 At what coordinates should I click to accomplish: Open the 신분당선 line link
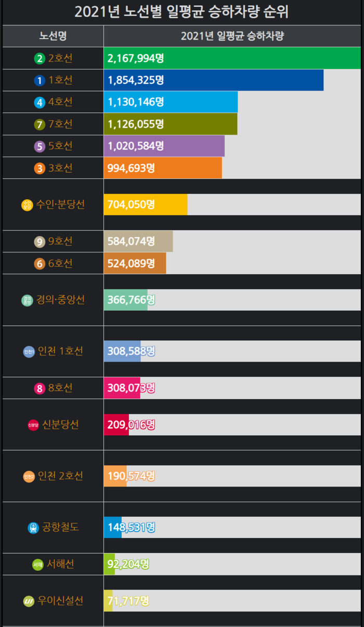pyautogui.click(x=60, y=425)
